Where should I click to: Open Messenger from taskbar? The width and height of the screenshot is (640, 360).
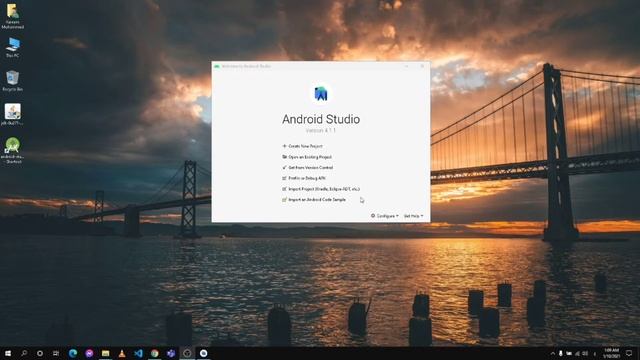pyautogui.click(x=89, y=353)
